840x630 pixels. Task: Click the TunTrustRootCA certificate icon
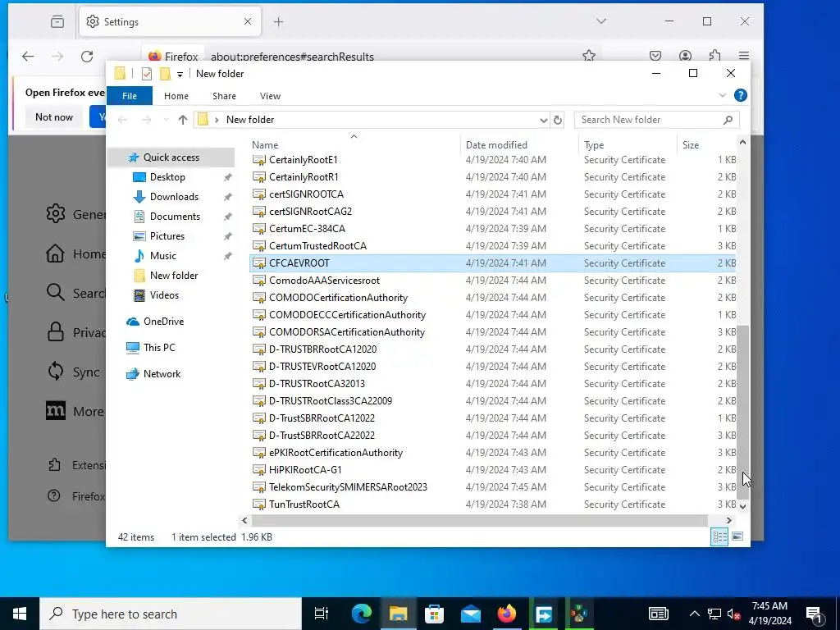click(259, 504)
